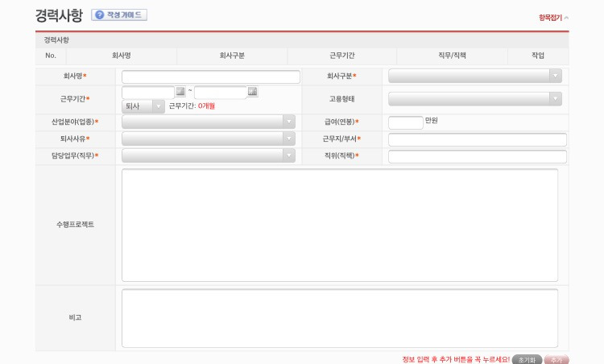This screenshot has height=364, width=604.
Task: Click the 수행프로젝트 text area
Action: point(340,225)
